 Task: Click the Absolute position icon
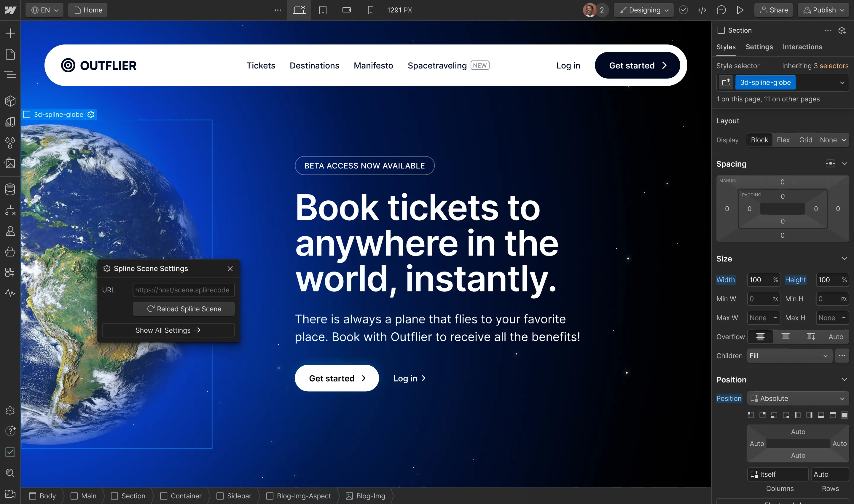click(x=754, y=398)
